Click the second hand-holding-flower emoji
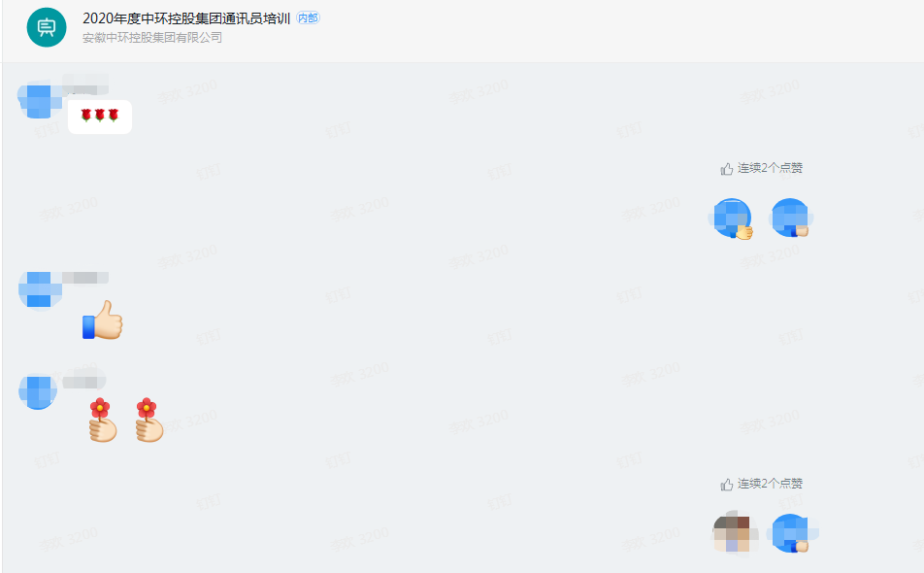This screenshot has height=573, width=924. [x=149, y=420]
